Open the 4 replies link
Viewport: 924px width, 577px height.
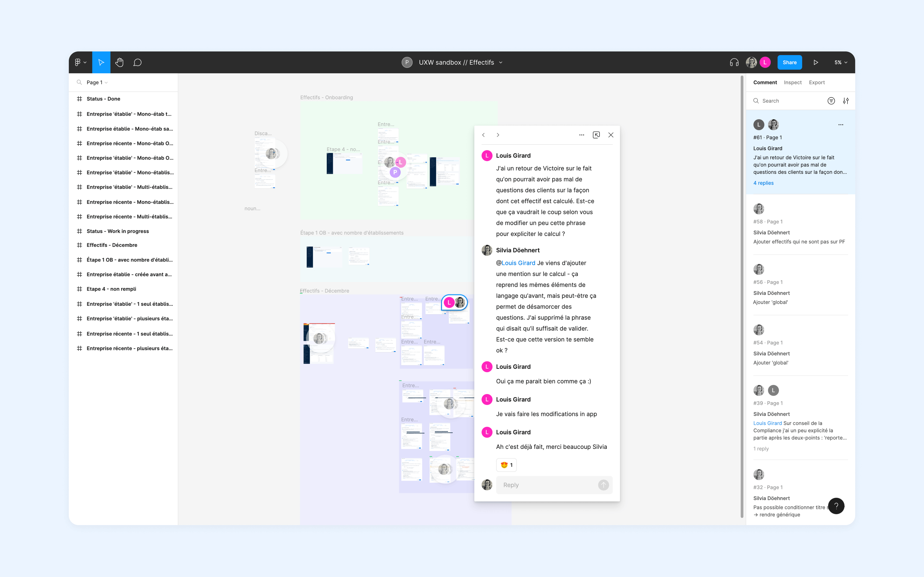pyautogui.click(x=763, y=183)
